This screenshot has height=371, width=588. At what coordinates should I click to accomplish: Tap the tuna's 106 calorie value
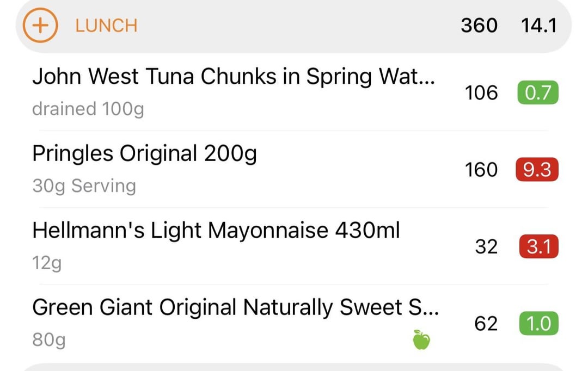point(481,93)
